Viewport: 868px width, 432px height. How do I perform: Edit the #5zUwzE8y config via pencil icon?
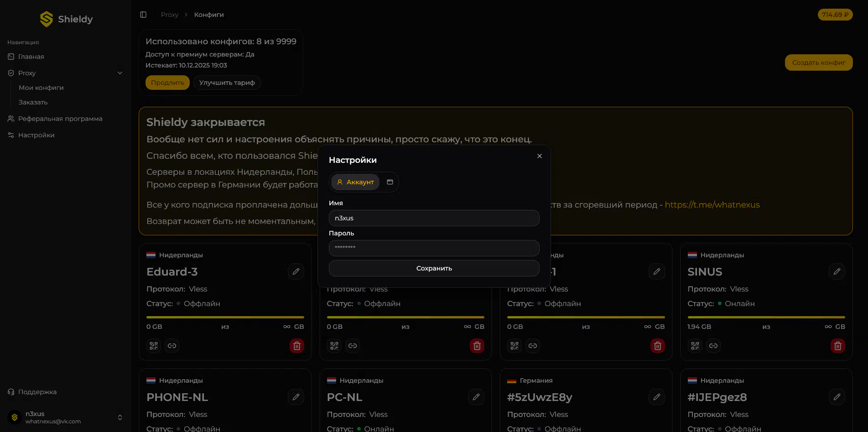click(x=656, y=397)
